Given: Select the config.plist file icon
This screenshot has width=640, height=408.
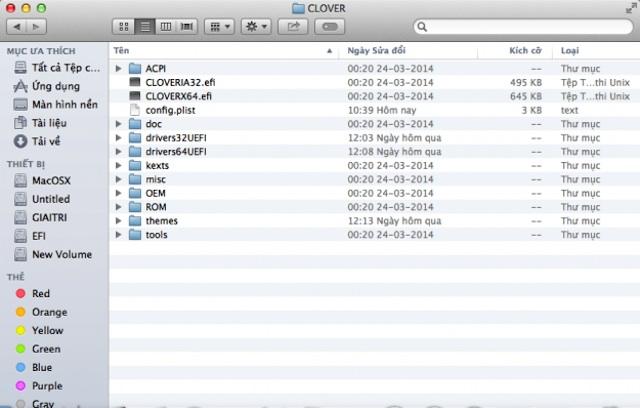Looking at the screenshot, I should click(x=135, y=110).
